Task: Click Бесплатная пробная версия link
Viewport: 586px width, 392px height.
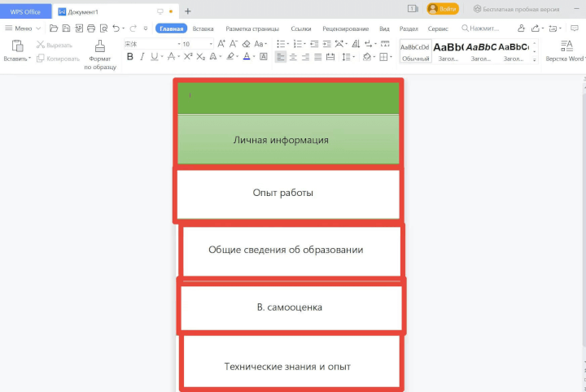Action: [x=517, y=9]
